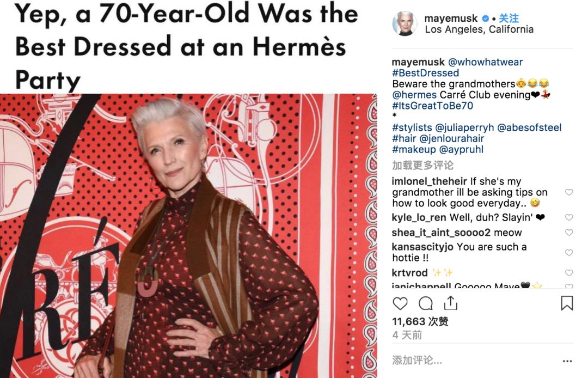
Task: Like kansascityjo's comment heart
Action: [569, 252]
